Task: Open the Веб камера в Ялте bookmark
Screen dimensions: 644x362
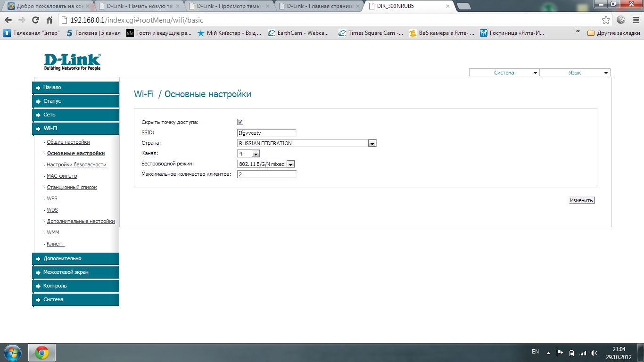Action: [442, 33]
